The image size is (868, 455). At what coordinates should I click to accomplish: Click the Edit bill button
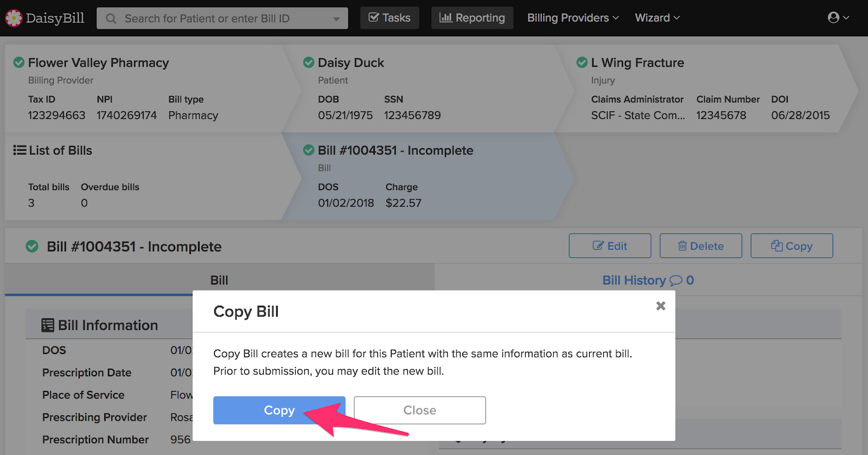click(x=610, y=246)
